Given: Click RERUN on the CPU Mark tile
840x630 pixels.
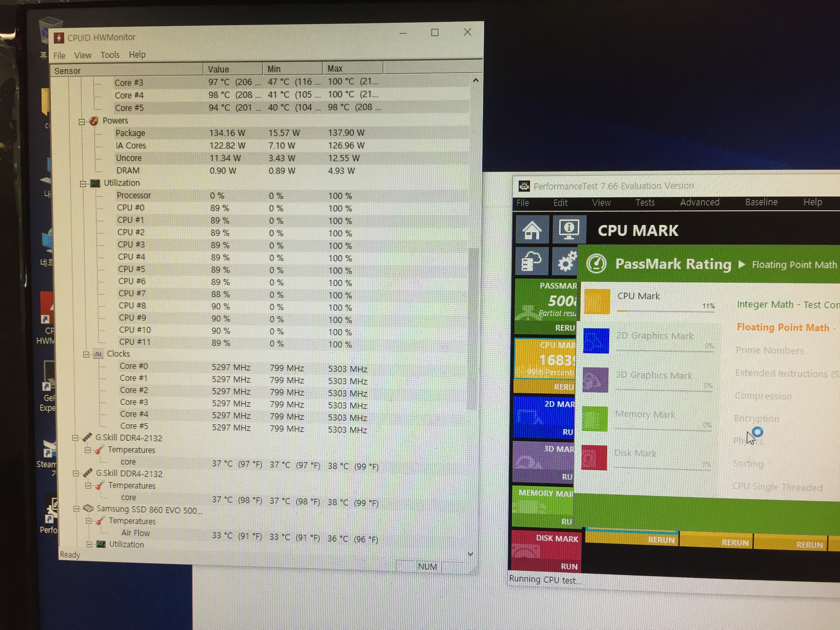Looking at the screenshot, I should coord(564,387).
